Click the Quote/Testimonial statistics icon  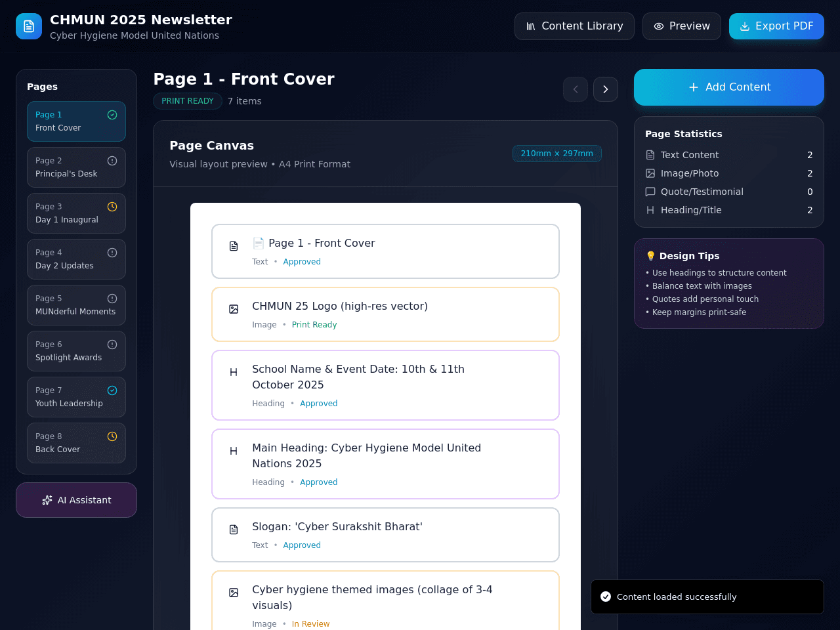pos(650,192)
